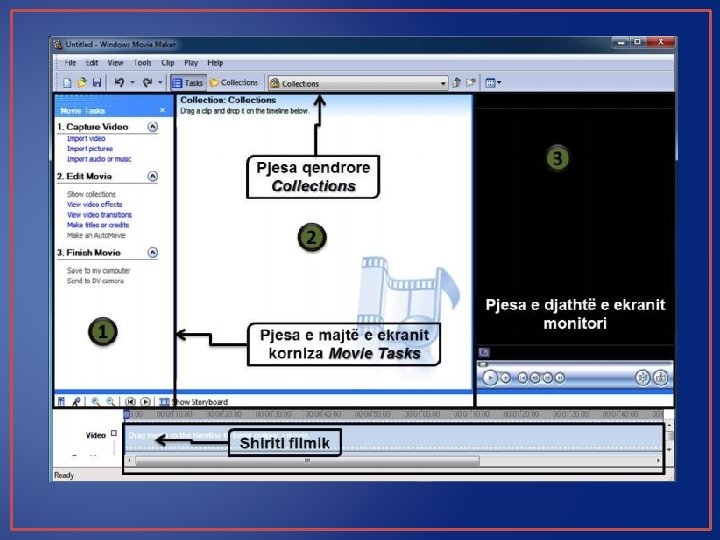Click Save to my computer link

(98, 271)
